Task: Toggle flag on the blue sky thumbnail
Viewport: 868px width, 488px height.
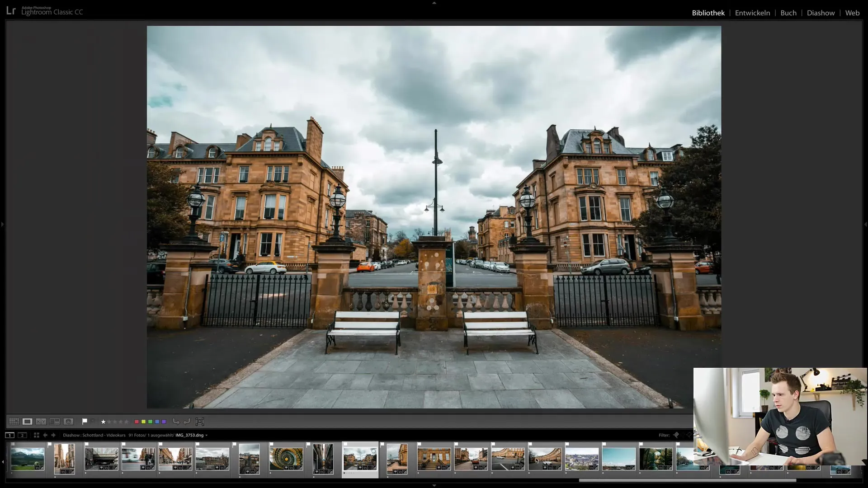Action: coord(604,444)
